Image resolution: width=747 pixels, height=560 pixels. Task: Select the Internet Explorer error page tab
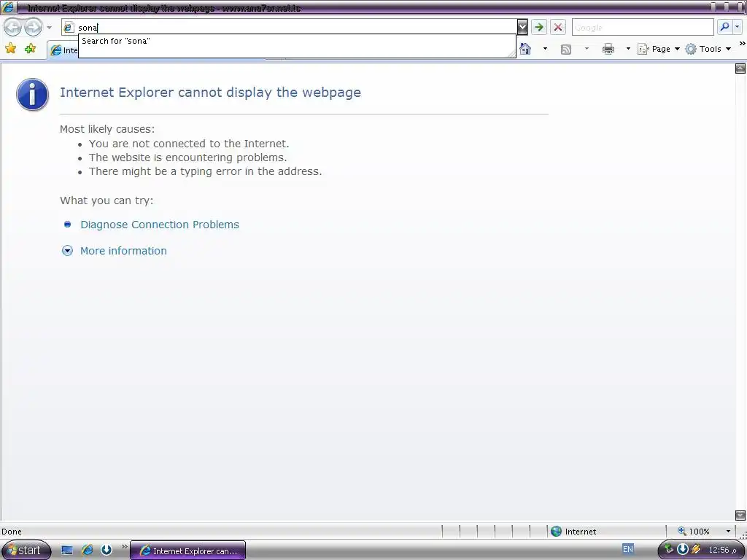point(63,50)
